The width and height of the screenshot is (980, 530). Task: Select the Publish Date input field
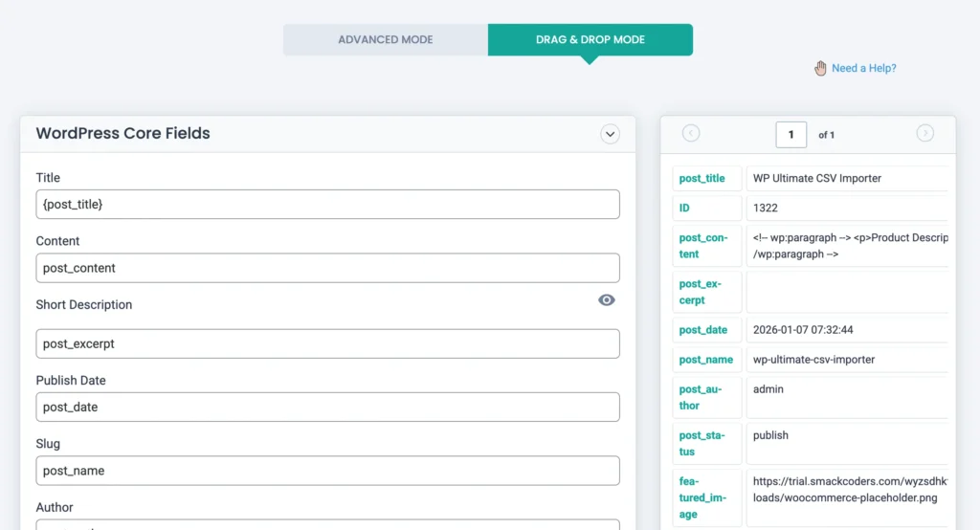pos(327,407)
